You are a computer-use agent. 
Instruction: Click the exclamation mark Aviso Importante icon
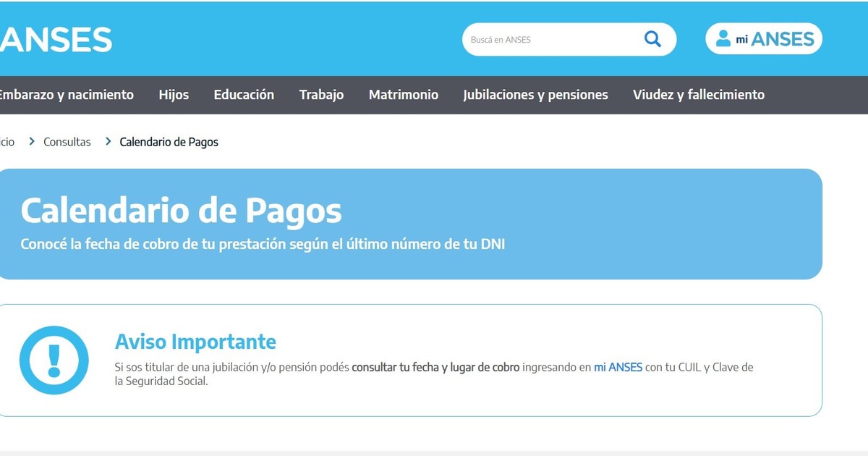[54, 360]
